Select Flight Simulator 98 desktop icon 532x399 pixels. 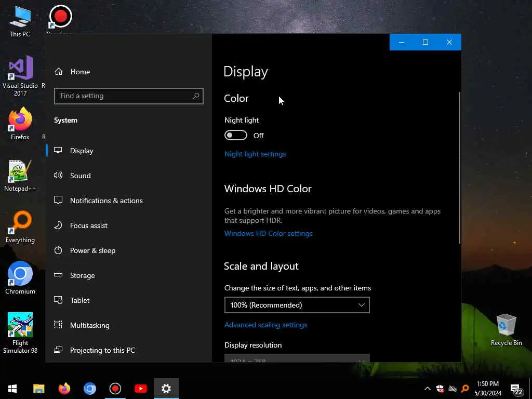20,333
